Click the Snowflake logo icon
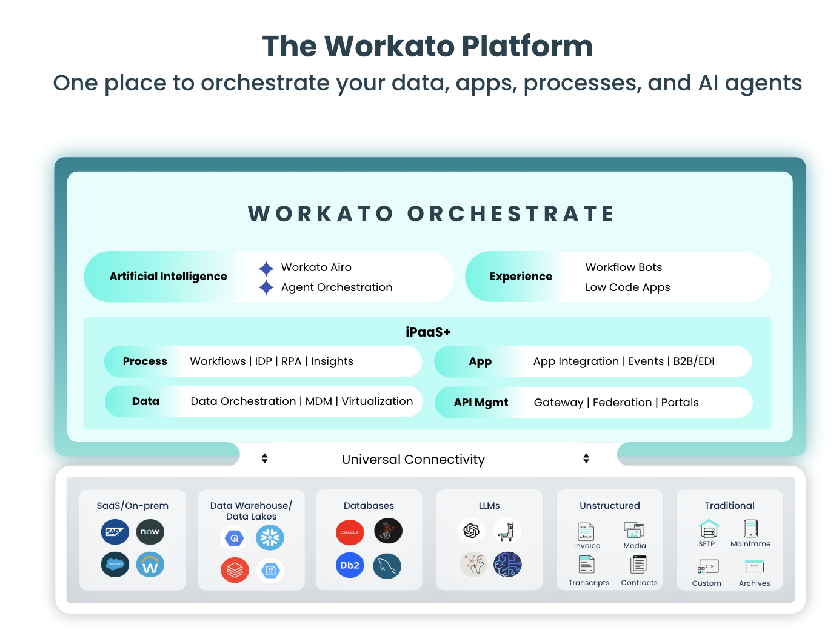839x644 pixels. coord(270,538)
